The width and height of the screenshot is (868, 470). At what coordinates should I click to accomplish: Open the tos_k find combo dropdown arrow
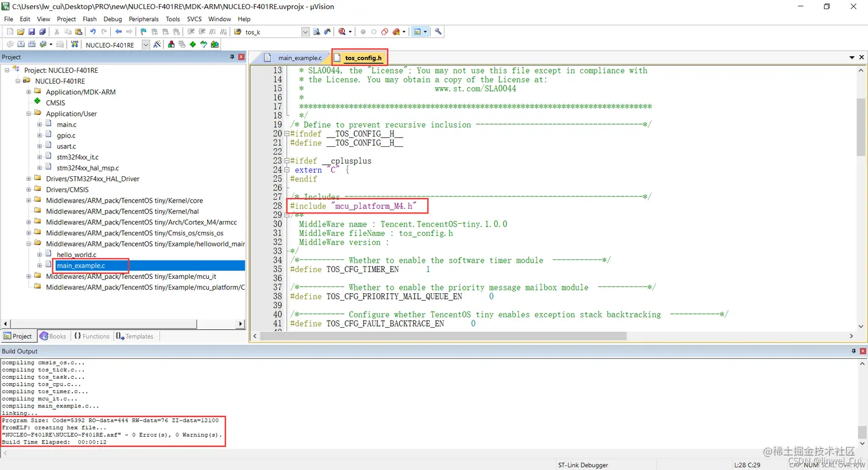tap(305, 32)
